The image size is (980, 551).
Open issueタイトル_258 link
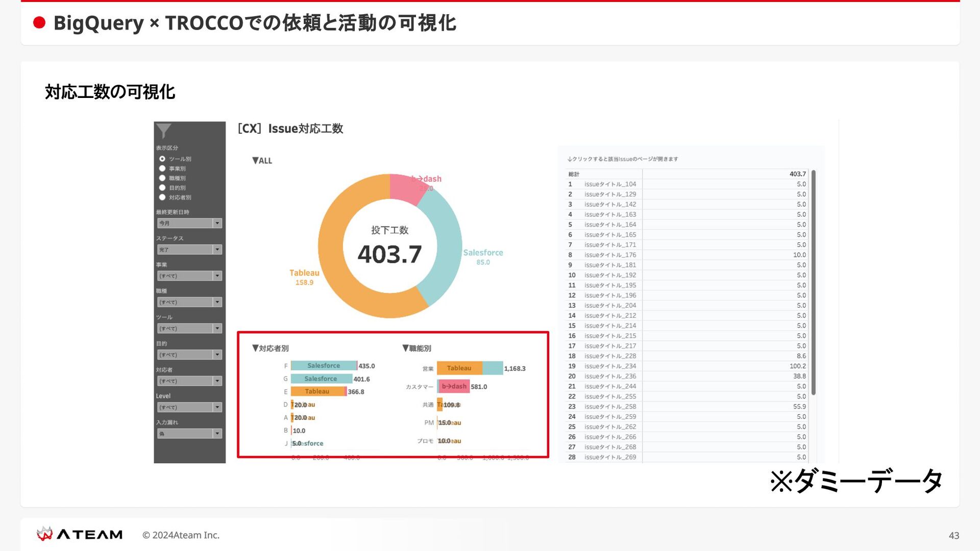pyautogui.click(x=610, y=407)
